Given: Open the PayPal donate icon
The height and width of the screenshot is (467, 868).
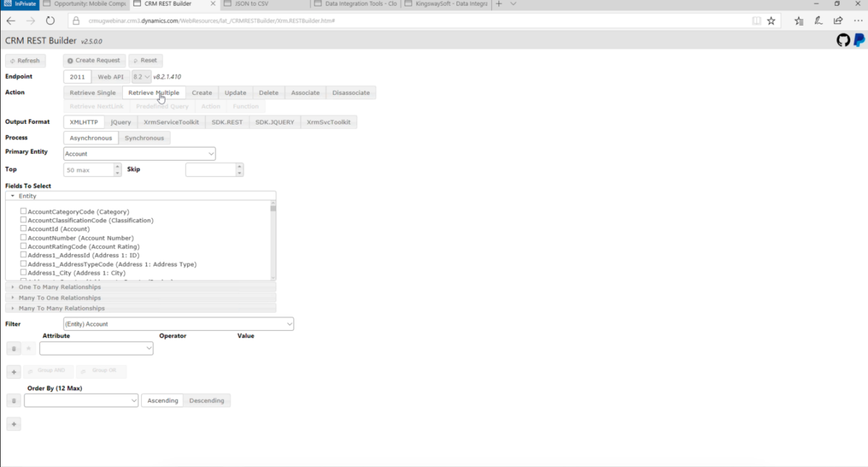Looking at the screenshot, I should coord(859,41).
